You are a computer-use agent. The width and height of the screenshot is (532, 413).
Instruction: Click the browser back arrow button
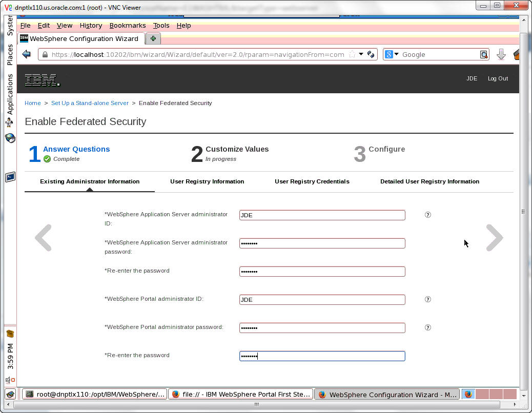point(27,54)
